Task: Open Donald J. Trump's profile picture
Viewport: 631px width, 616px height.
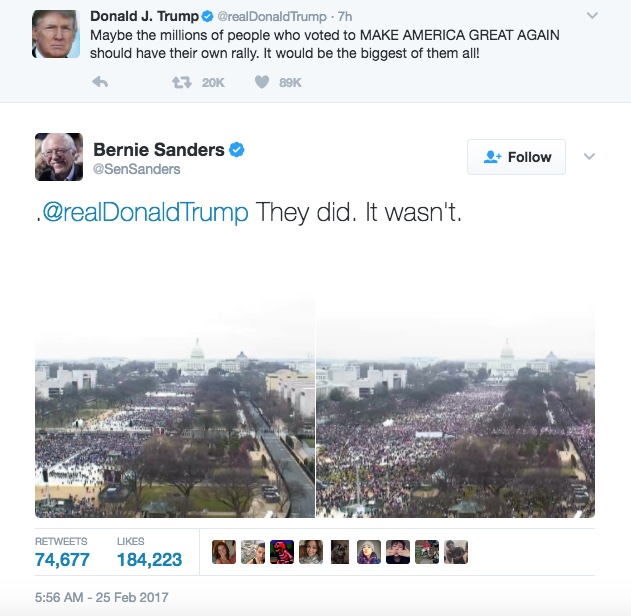Action: point(56,34)
